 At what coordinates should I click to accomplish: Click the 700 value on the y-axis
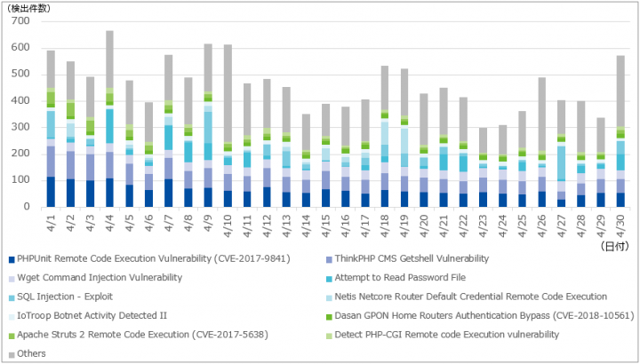click(x=20, y=20)
